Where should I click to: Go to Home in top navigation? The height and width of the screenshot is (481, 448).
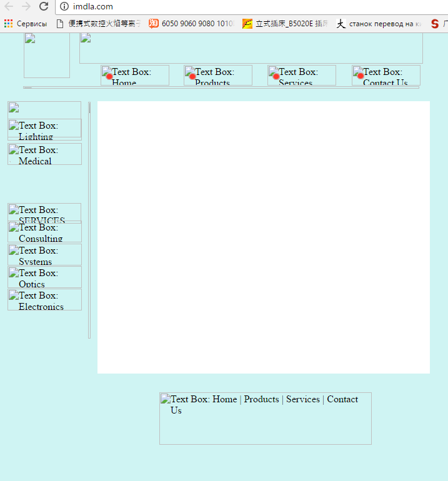click(135, 76)
